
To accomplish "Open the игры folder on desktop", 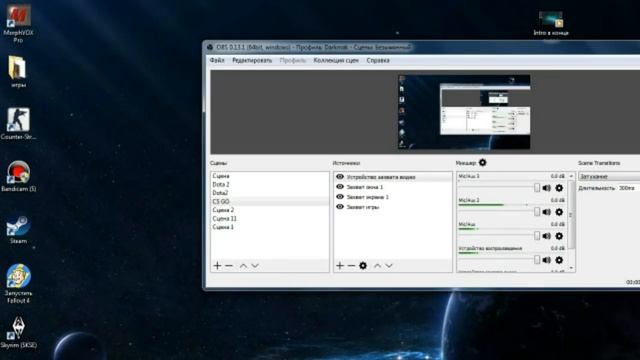I will [18, 72].
